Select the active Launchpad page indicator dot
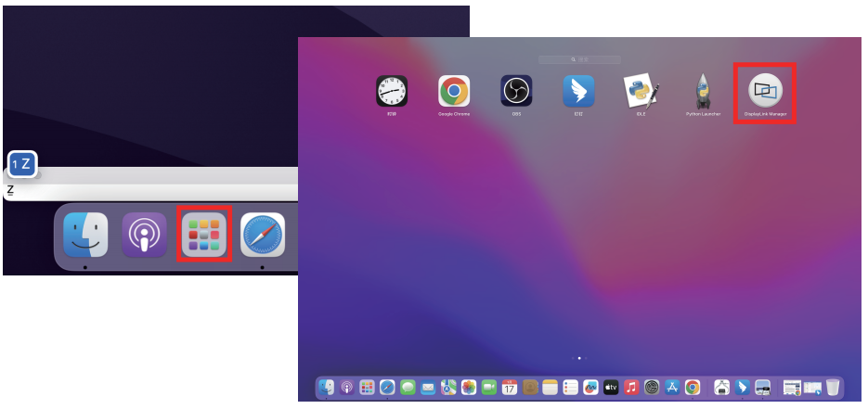Screen dimensions: 868x409 579,357
